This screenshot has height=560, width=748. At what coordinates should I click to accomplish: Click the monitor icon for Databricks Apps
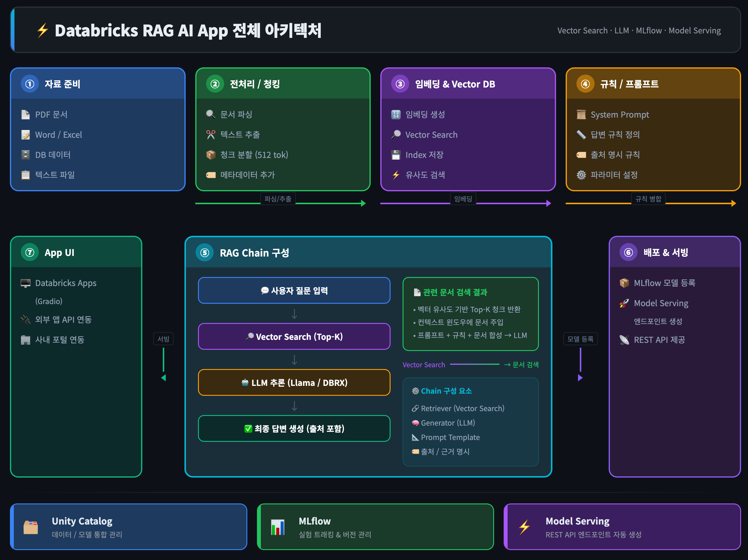tap(25, 283)
